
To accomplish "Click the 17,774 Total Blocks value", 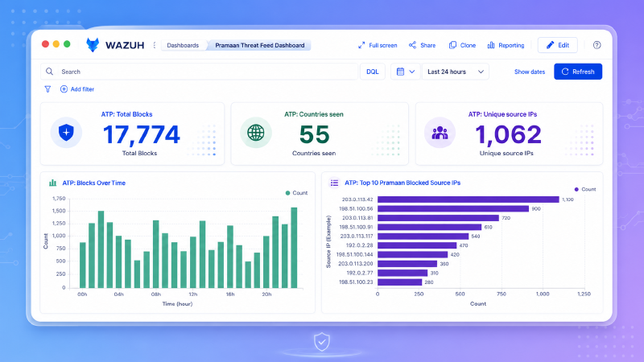I will (x=142, y=134).
